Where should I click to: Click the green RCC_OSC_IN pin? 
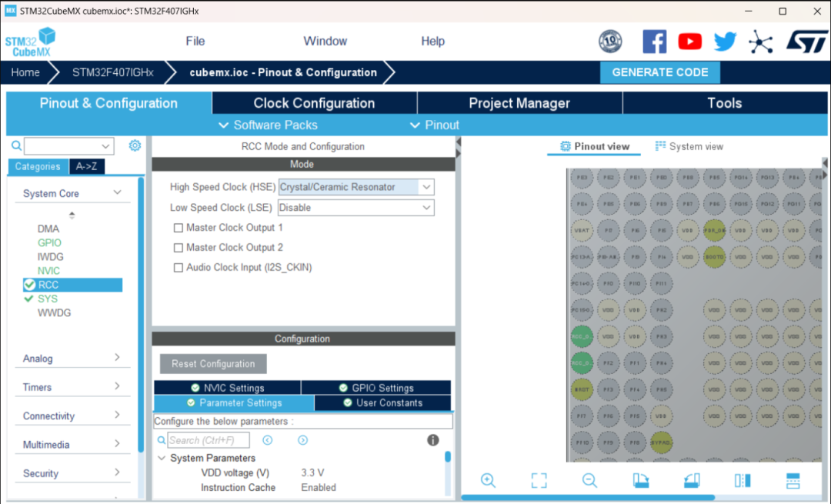coord(582,336)
